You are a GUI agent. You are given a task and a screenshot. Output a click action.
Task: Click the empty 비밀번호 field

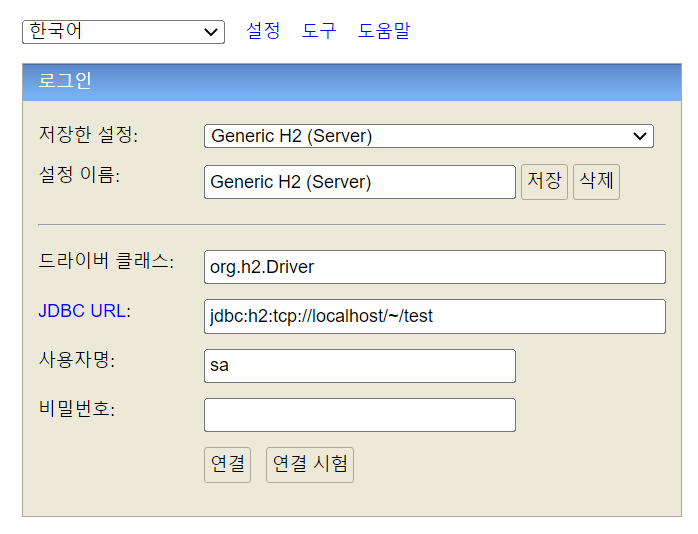pos(360,415)
